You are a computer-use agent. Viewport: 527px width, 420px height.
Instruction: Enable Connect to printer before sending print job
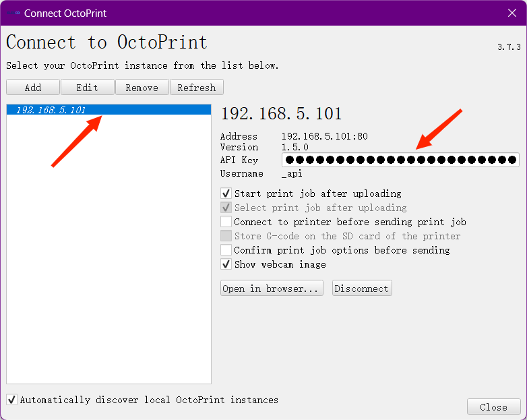226,222
